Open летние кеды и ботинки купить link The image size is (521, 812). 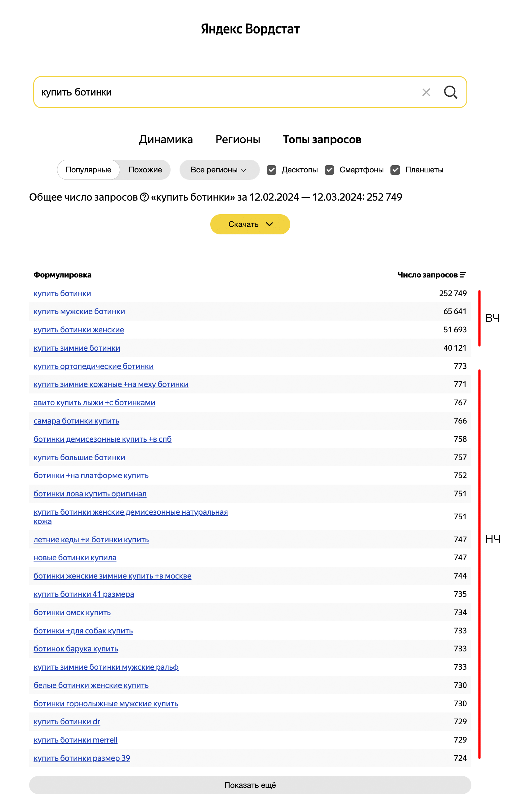91,539
